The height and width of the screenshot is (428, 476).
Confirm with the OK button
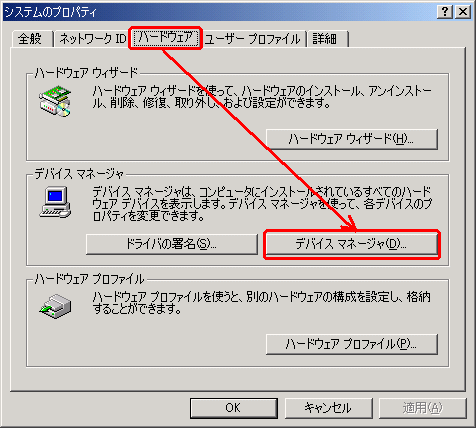(234, 408)
